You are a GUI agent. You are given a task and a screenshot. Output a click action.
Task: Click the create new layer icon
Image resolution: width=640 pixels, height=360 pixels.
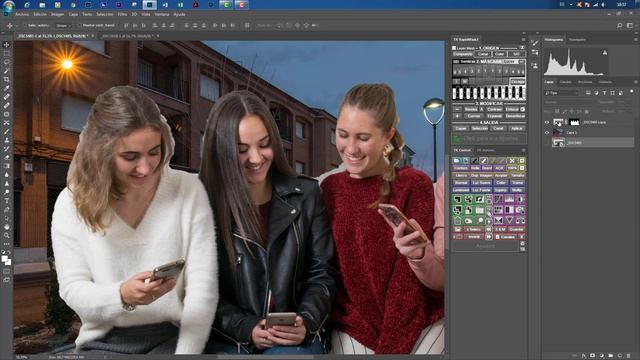620,356
